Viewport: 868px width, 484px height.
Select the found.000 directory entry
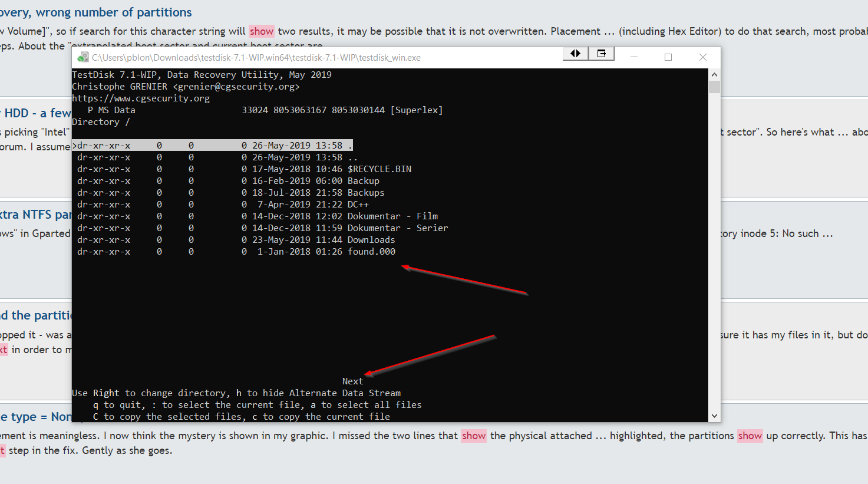(236, 252)
